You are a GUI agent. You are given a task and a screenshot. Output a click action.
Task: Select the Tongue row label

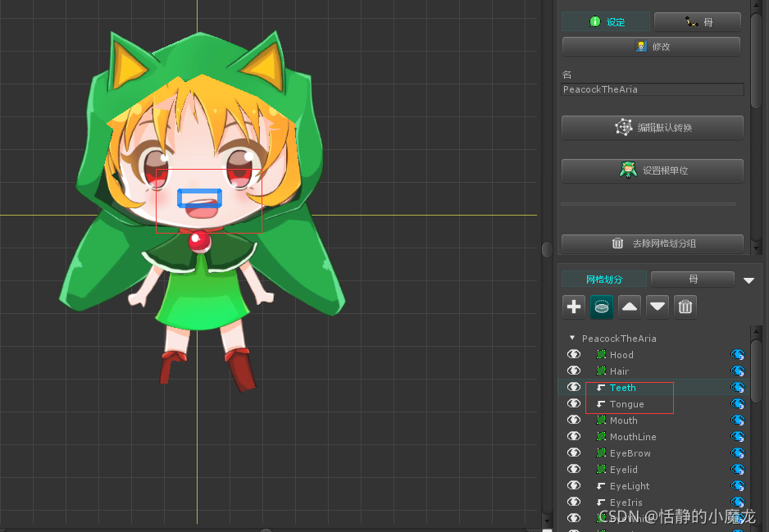click(627, 404)
